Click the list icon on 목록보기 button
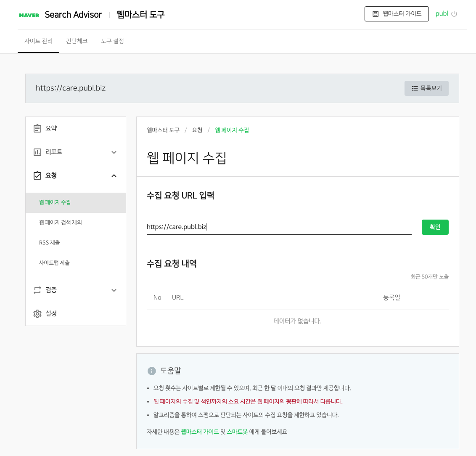476x456 pixels. coord(414,88)
